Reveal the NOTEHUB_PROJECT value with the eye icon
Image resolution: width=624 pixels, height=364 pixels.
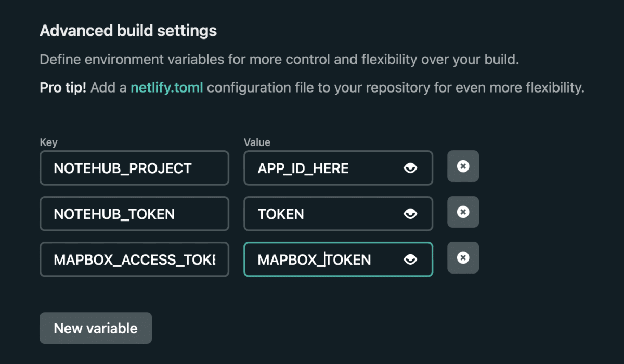(410, 168)
